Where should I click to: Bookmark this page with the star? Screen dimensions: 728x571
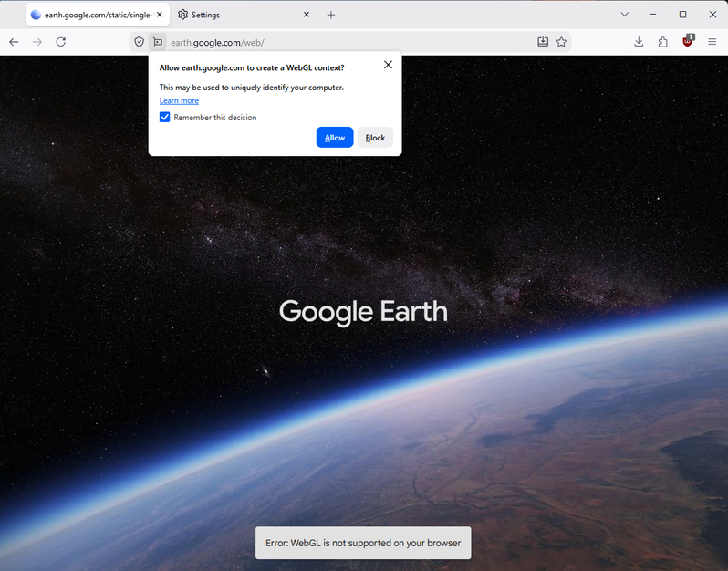click(x=561, y=42)
